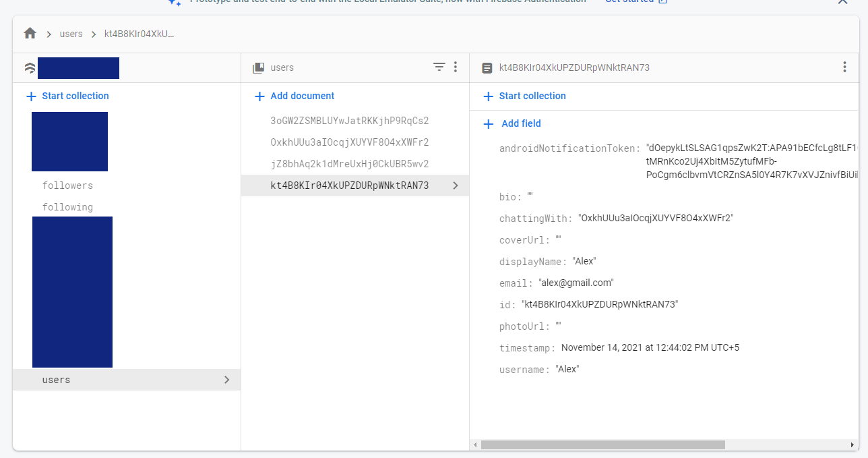Click the scrollbar right arrow in document panel
The height and width of the screenshot is (458, 868).
(x=852, y=445)
